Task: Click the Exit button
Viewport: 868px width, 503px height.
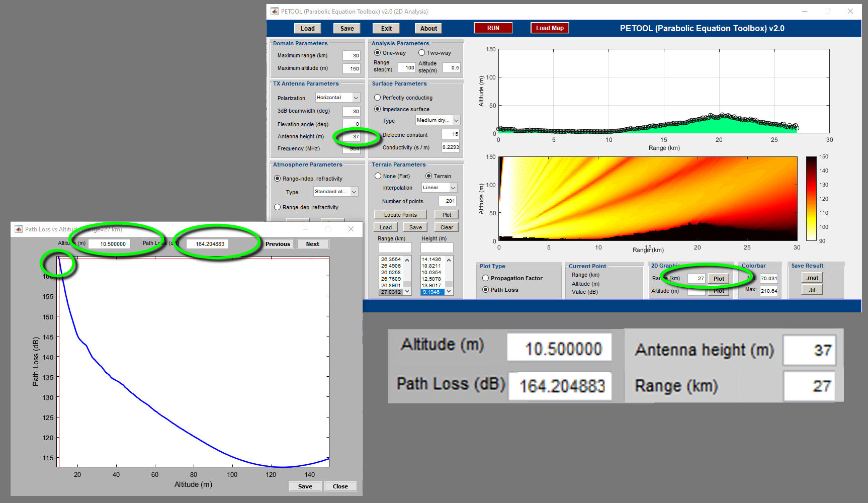Action: [x=386, y=29]
